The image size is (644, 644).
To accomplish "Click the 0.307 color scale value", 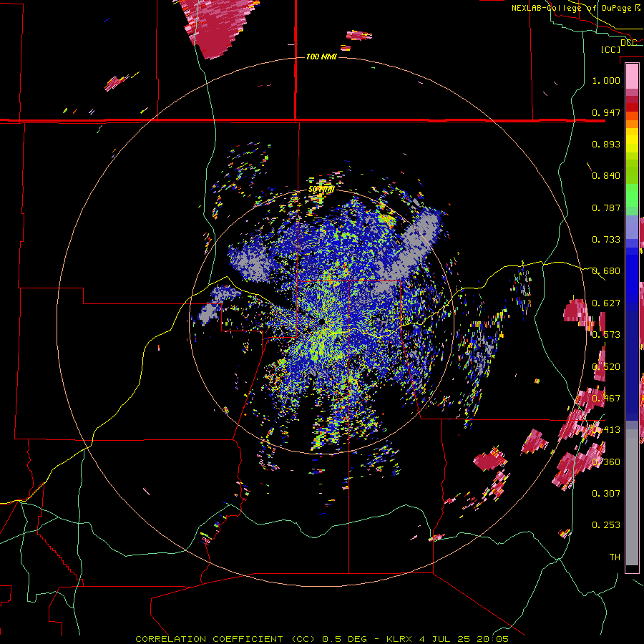I will (x=606, y=494).
